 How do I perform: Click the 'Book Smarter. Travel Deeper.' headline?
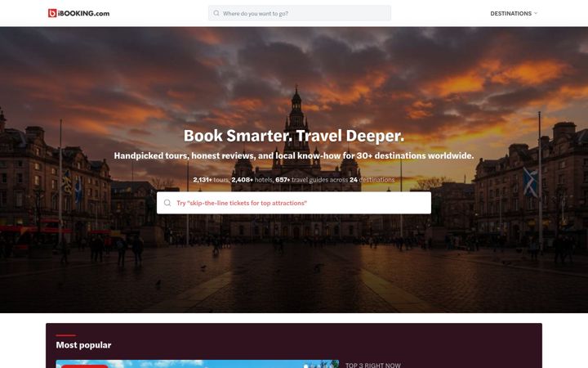coord(294,136)
